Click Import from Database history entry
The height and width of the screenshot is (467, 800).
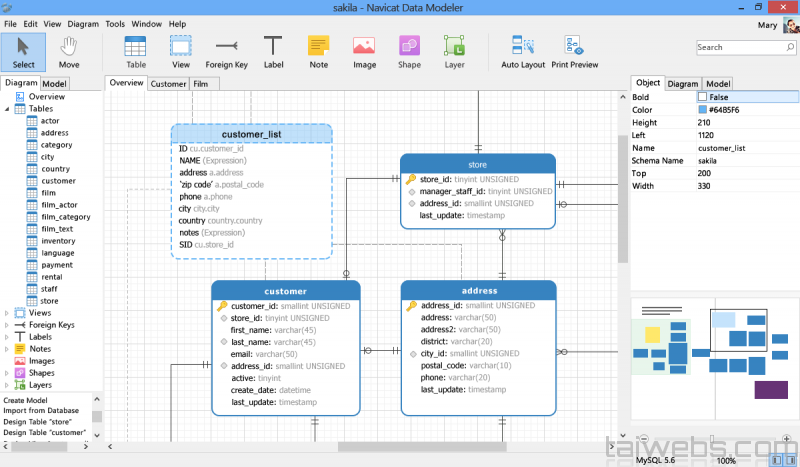41,410
